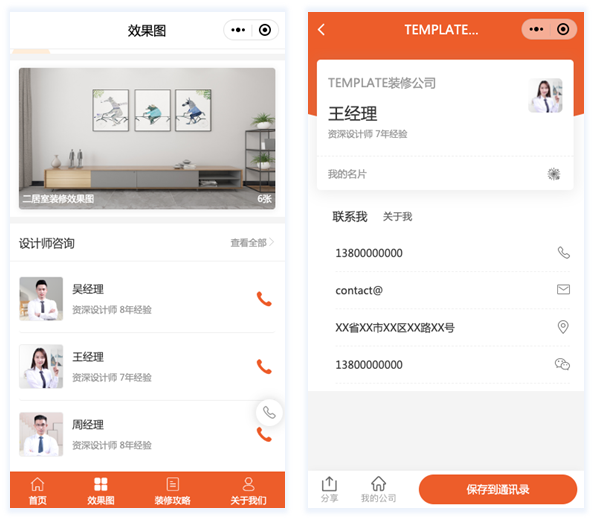Select the 效果图 bottom tab
Image resolution: width=594 pixels, height=520 pixels.
101,491
